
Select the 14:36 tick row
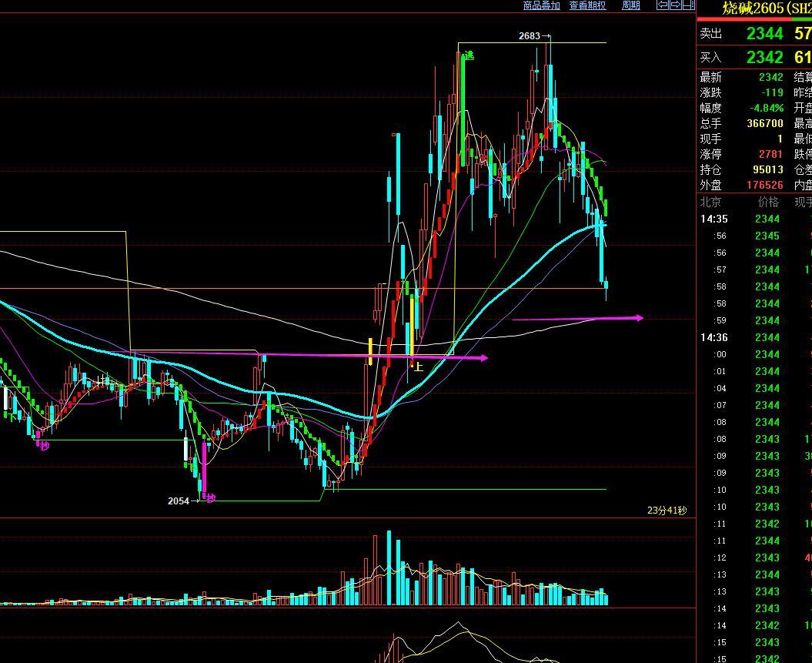756,338
